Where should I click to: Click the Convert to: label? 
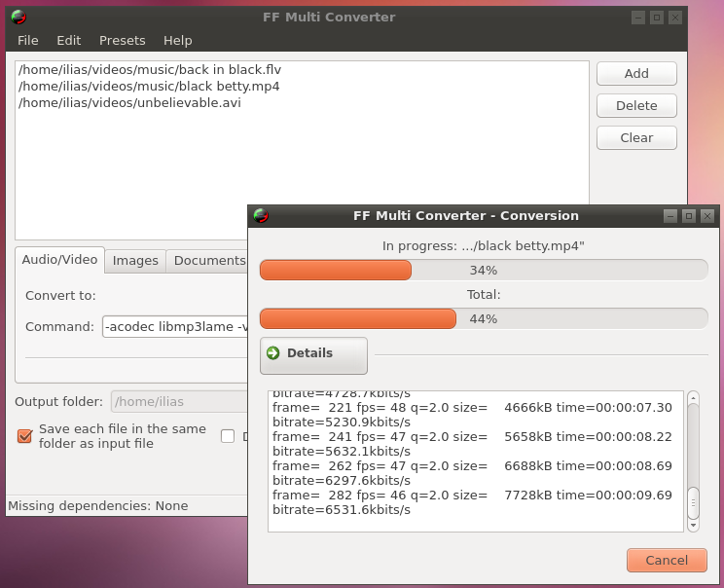(x=60, y=296)
